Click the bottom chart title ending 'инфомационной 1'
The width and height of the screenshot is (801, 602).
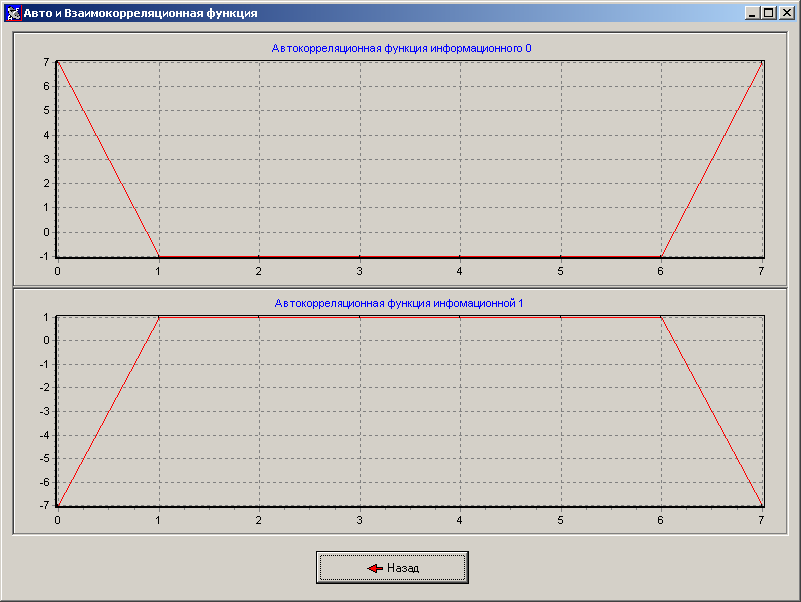(x=398, y=304)
